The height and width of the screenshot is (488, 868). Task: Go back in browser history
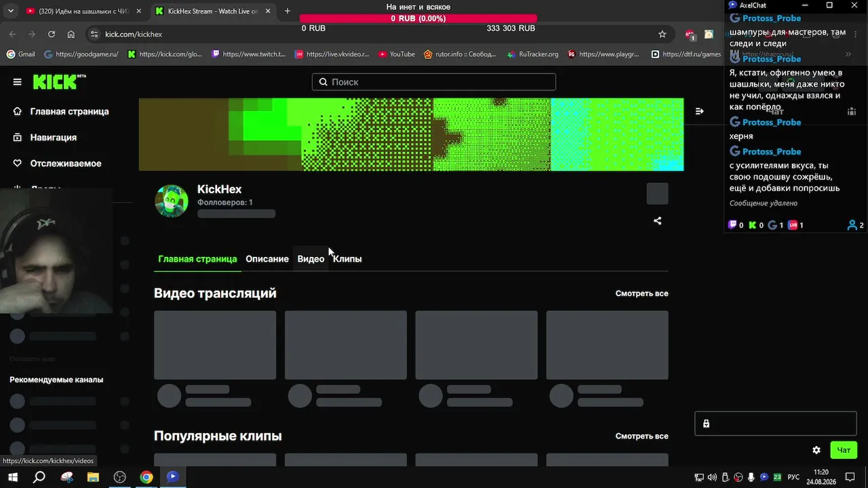click(x=13, y=34)
